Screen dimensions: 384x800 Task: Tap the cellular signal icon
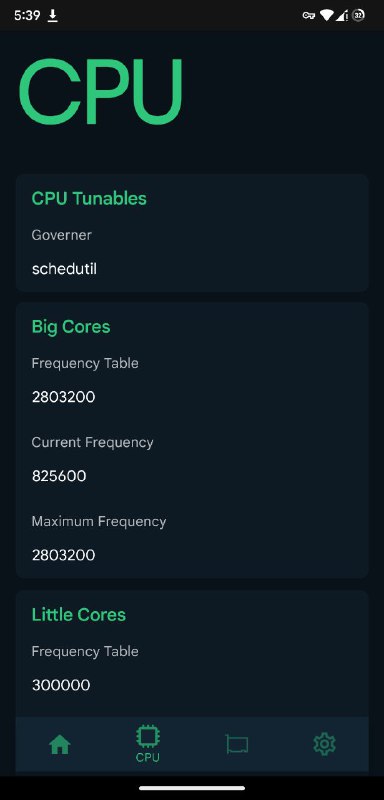click(x=342, y=16)
